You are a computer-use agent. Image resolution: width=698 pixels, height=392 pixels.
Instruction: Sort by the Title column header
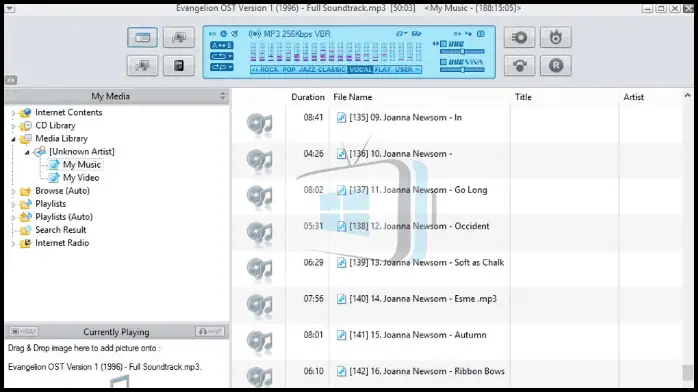click(x=564, y=97)
